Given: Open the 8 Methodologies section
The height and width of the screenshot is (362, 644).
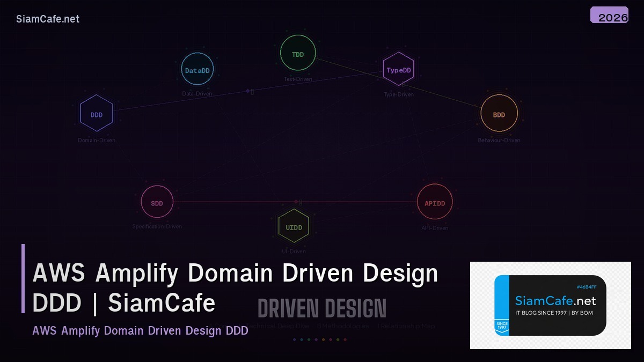Looking at the screenshot, I should [342, 326].
